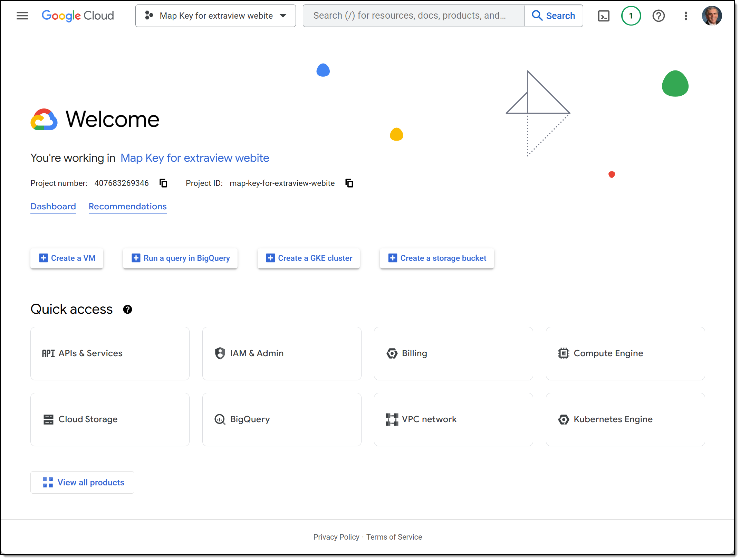
Task: Open IAM & Admin card
Action: coord(282,353)
